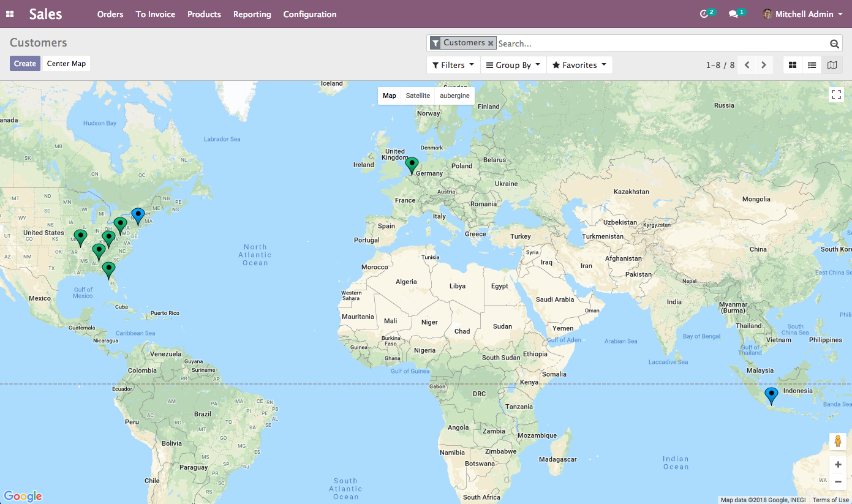Open the activities clock icon

704,14
